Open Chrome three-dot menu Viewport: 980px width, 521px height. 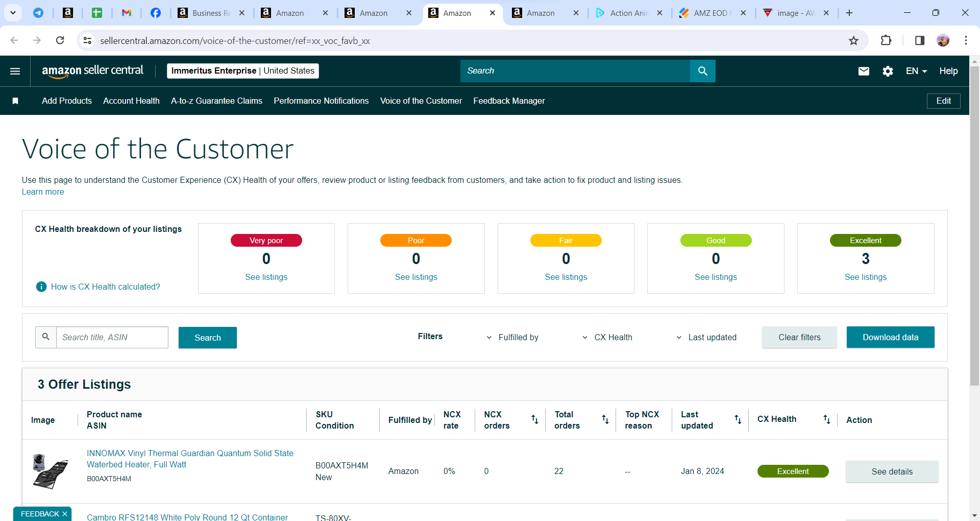(966, 40)
